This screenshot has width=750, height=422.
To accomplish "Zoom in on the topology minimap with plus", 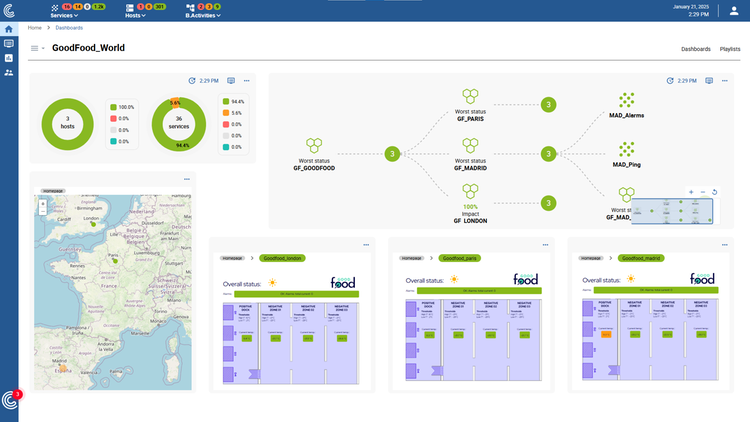I will (x=690, y=191).
